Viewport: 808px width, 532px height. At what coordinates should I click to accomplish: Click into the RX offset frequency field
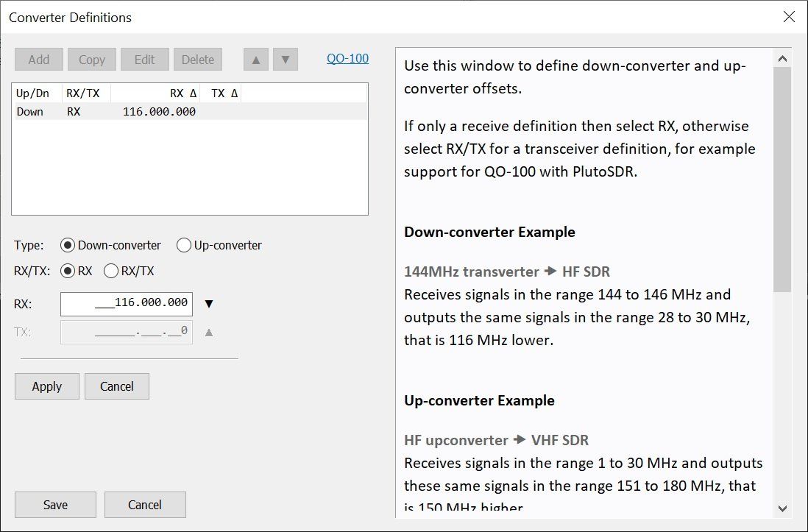point(126,303)
